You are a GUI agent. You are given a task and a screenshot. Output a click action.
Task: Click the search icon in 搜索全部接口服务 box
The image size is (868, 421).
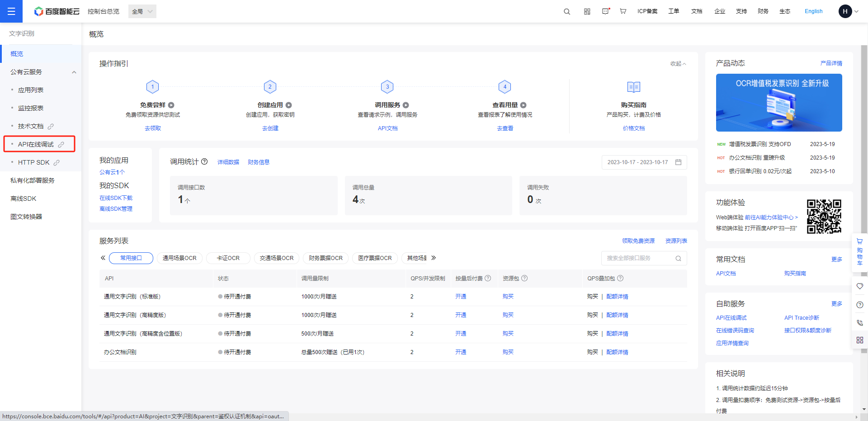[x=678, y=258]
